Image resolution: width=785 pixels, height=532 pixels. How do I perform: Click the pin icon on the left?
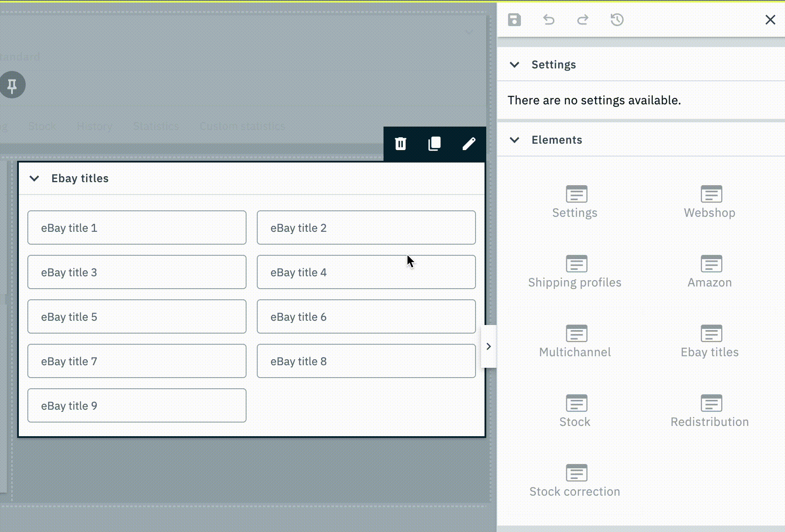click(x=12, y=85)
